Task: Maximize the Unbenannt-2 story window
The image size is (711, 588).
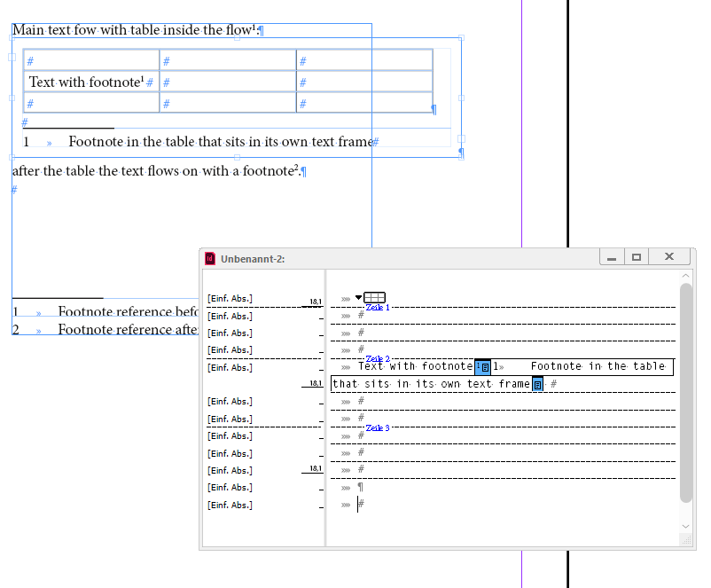Action: click(637, 256)
